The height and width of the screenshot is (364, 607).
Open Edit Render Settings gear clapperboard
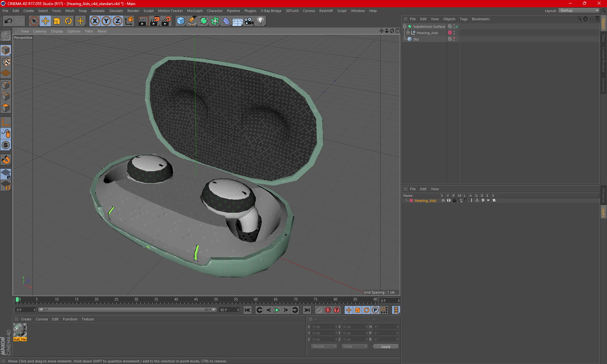click(x=166, y=21)
